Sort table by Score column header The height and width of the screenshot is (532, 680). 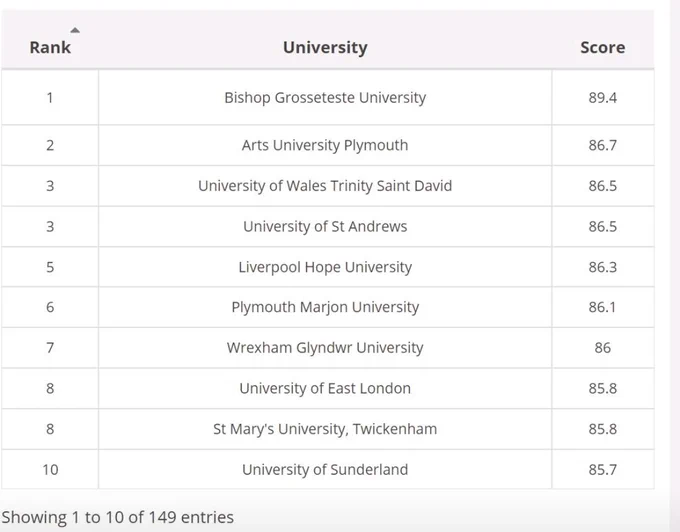[602, 47]
